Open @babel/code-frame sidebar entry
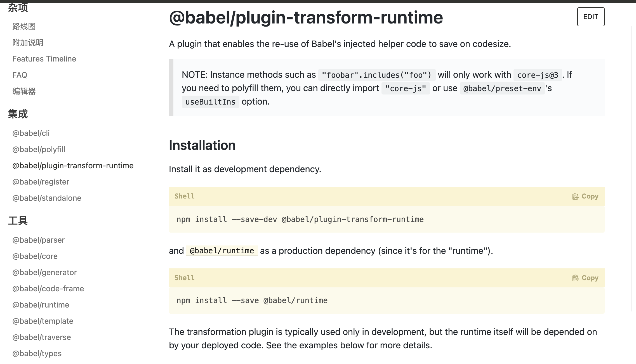This screenshot has height=364, width=636. click(x=48, y=289)
